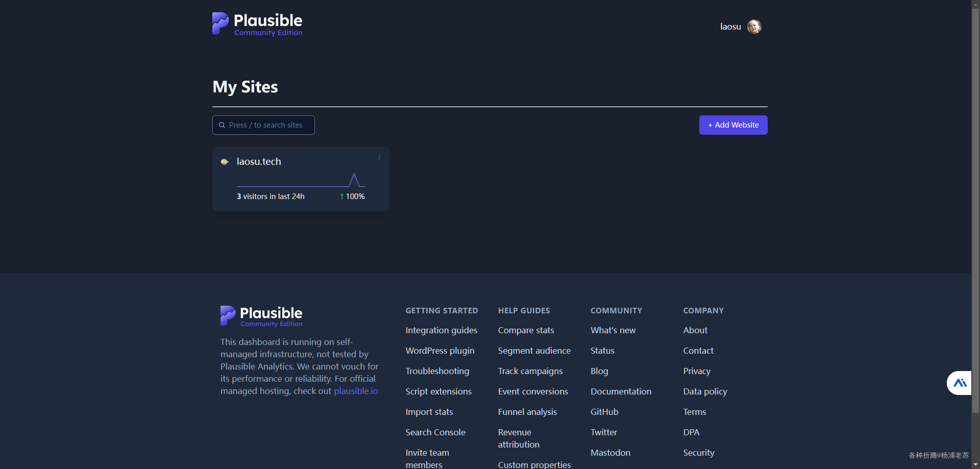
Task: Open the Mastodon link
Action: point(610,453)
